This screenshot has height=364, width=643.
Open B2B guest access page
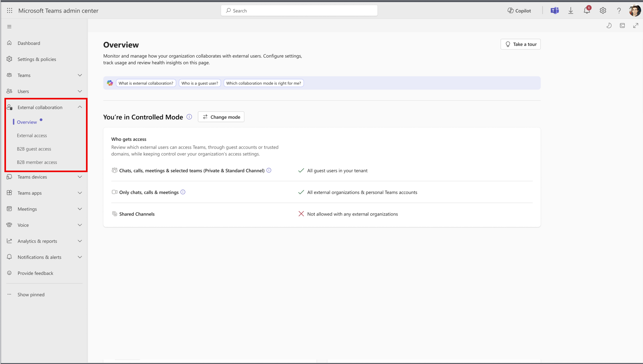pyautogui.click(x=34, y=149)
